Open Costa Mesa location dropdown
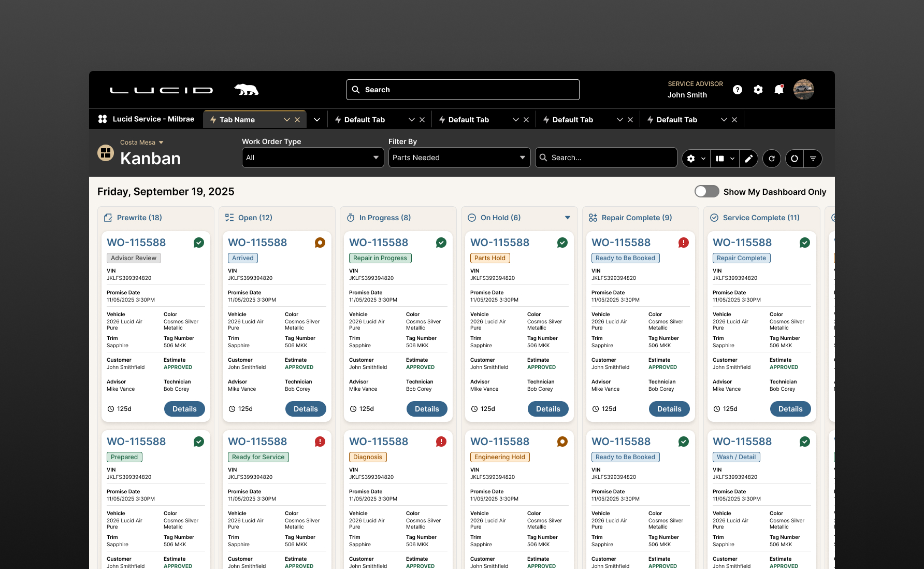Viewport: 924px width, 569px height. point(142,143)
